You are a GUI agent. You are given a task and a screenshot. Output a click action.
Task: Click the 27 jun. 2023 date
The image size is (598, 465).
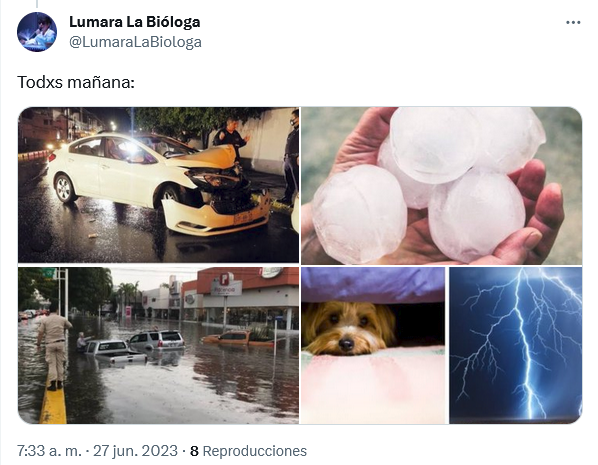click(135, 451)
